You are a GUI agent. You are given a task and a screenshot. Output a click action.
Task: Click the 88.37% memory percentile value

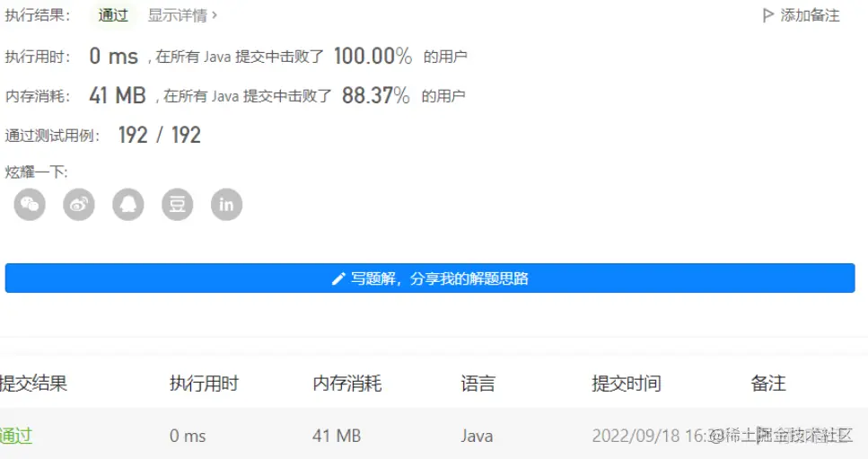376,96
